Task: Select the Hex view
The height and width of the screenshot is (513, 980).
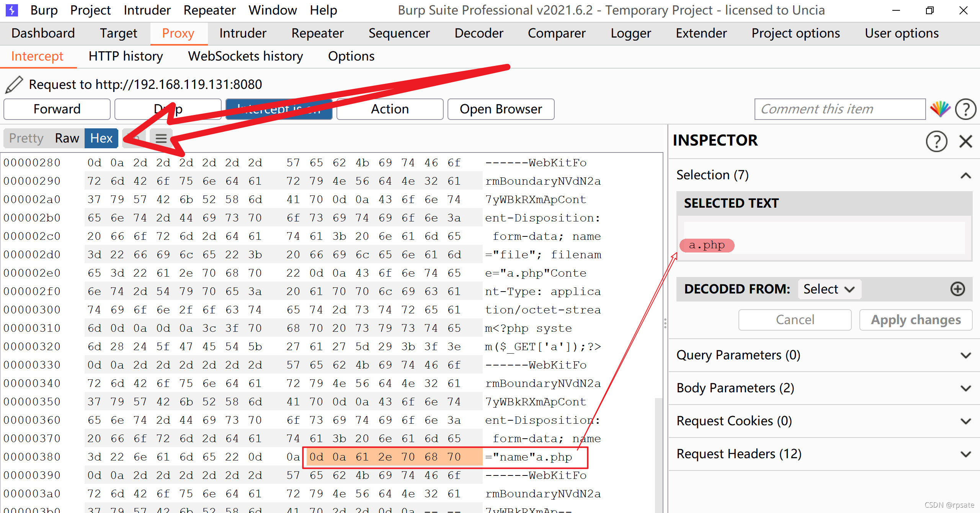Action: [x=101, y=138]
